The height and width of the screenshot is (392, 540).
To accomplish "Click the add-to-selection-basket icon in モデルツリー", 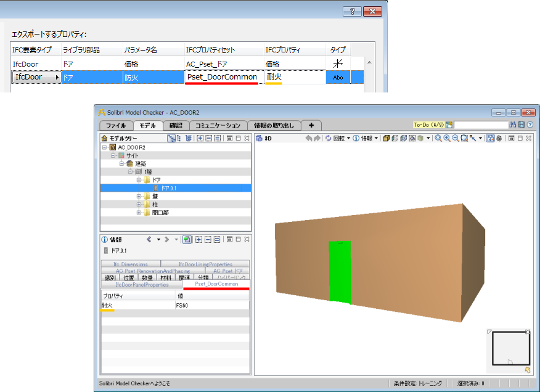I will point(200,138).
